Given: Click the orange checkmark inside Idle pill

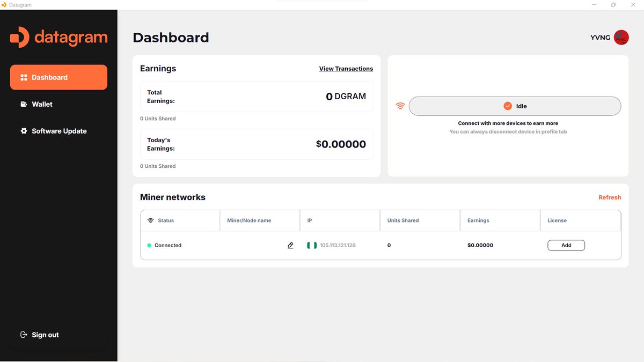Looking at the screenshot, I should tap(507, 106).
